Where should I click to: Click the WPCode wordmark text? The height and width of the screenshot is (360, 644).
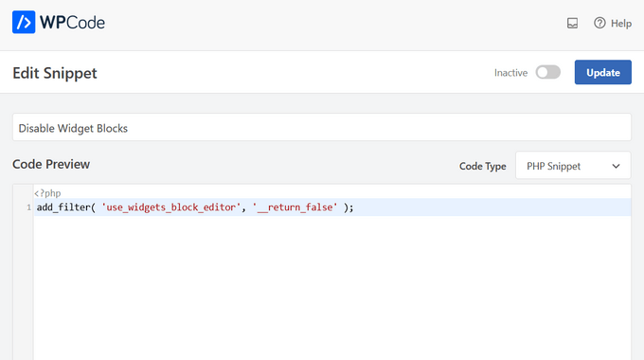coord(72,23)
